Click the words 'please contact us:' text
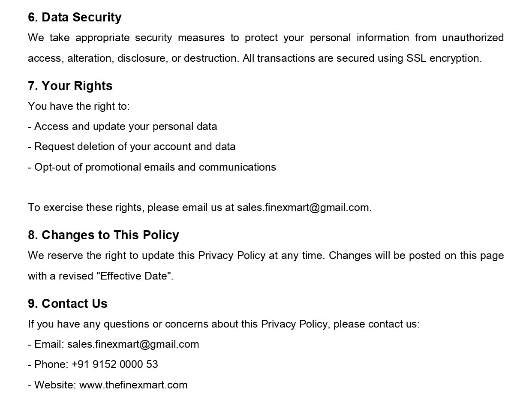Screen dimensions: 532x406 (x=376, y=324)
